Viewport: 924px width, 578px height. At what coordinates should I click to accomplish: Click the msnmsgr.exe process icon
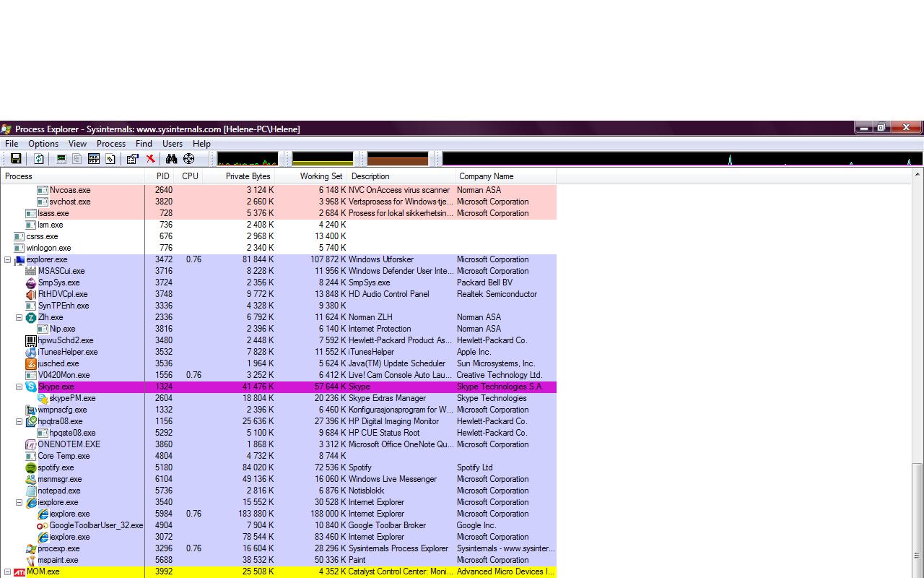click(31, 479)
